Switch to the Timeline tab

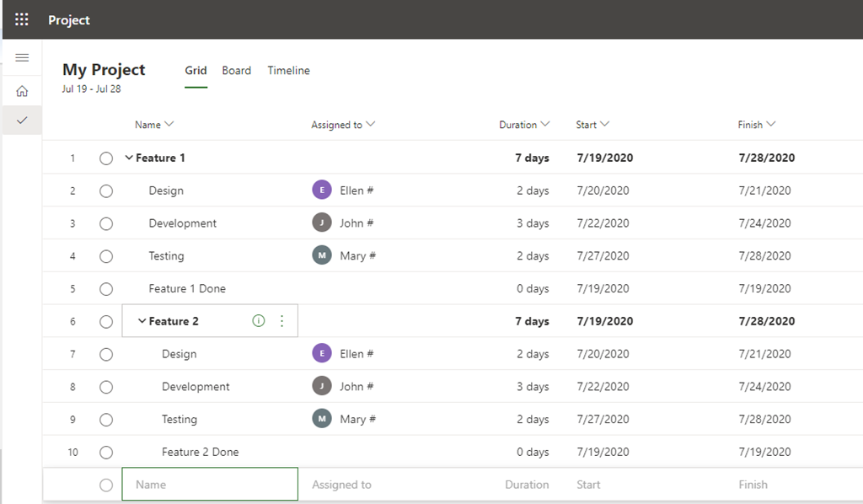[288, 71]
